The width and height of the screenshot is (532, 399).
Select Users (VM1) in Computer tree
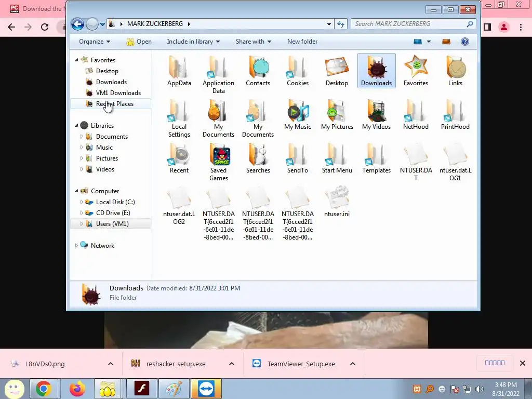pyautogui.click(x=111, y=224)
